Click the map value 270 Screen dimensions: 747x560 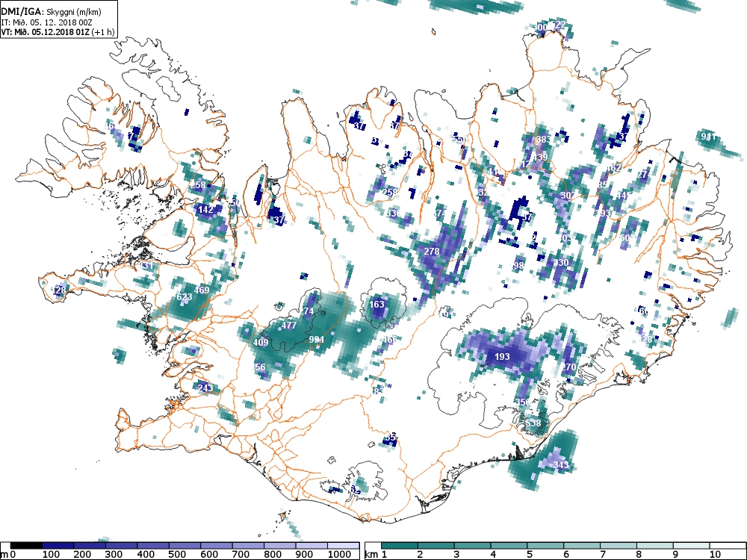pos(568,367)
